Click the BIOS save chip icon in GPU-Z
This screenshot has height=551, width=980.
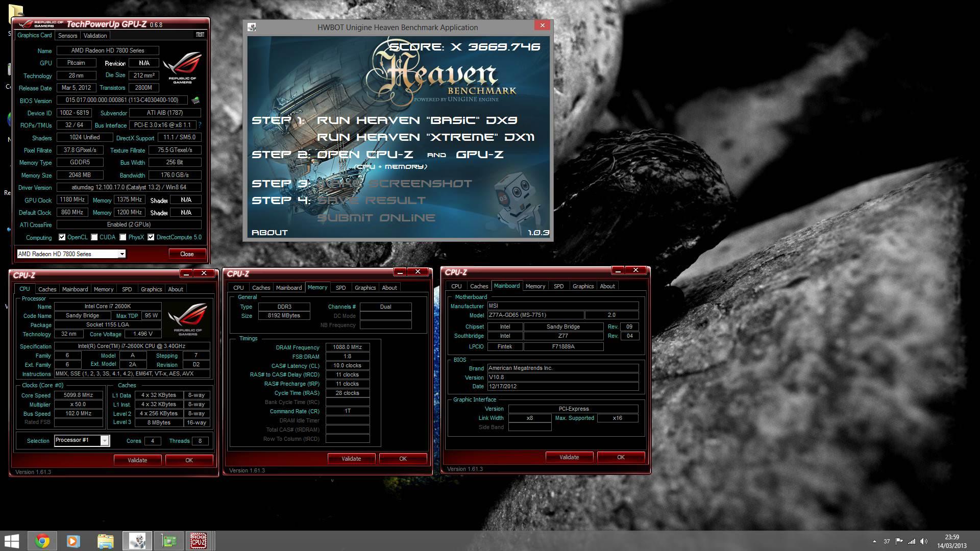point(195,100)
